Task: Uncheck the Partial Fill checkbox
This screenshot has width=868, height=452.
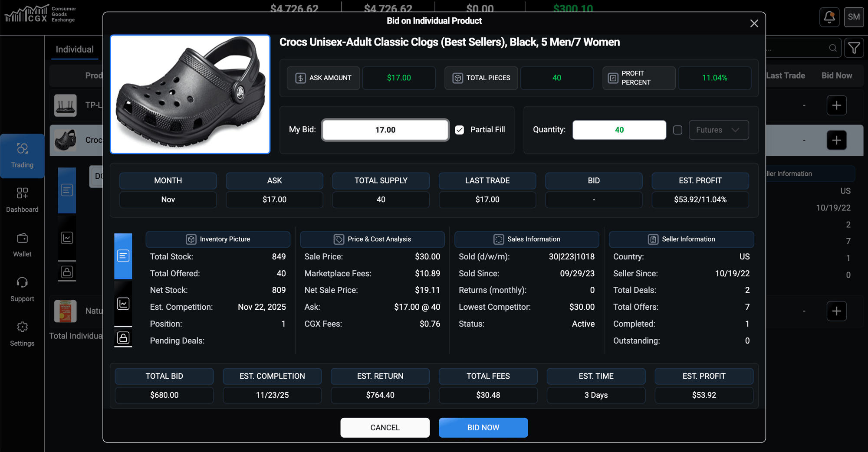Action: (x=459, y=130)
